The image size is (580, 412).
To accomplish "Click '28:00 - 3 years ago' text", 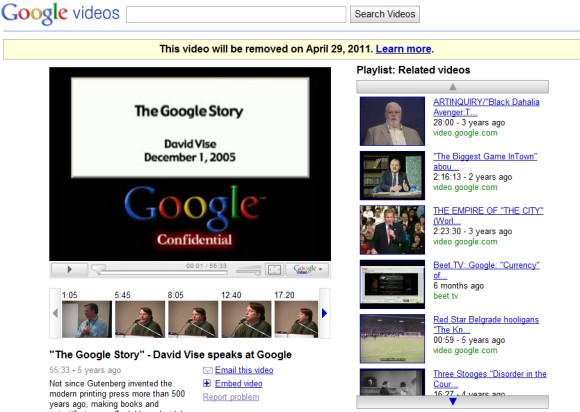I will pyautogui.click(x=469, y=122).
